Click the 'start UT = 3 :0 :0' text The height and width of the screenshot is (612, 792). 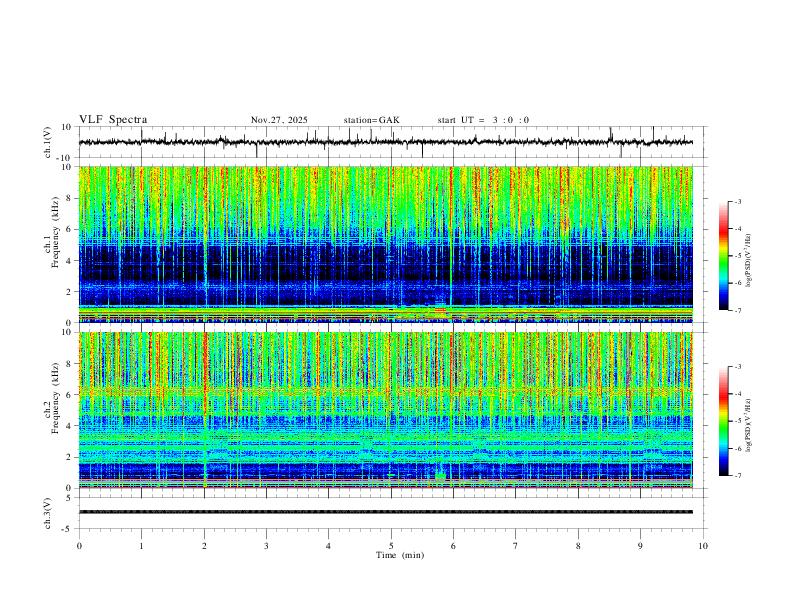[483, 120]
